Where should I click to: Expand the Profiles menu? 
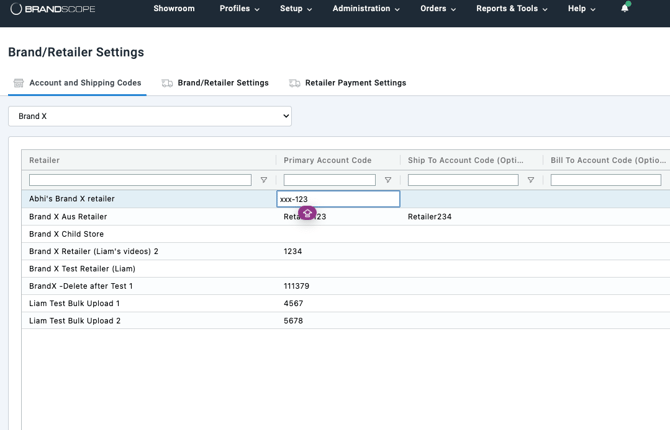point(239,9)
